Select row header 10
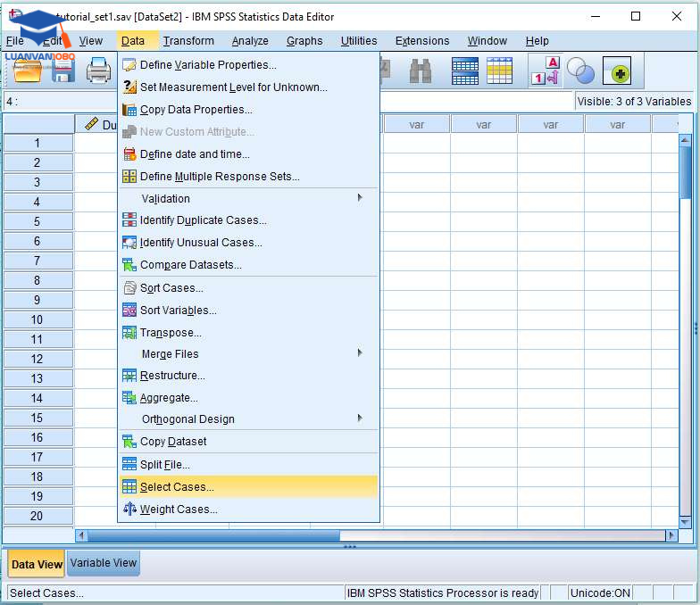 pyautogui.click(x=37, y=319)
